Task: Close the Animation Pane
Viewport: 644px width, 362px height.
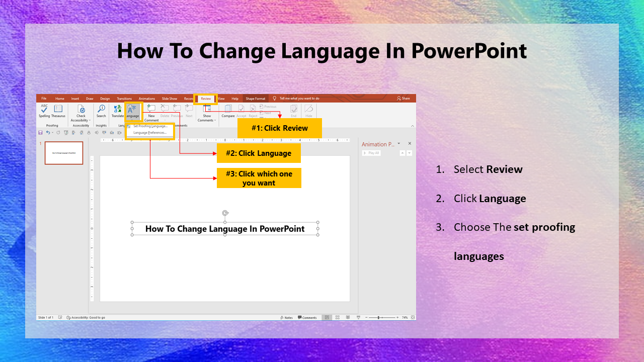Action: tap(410, 144)
